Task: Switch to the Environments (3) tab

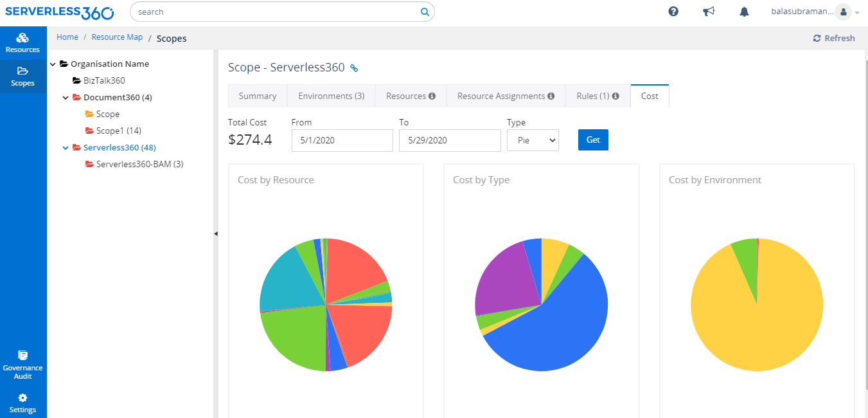Action: 331,96
